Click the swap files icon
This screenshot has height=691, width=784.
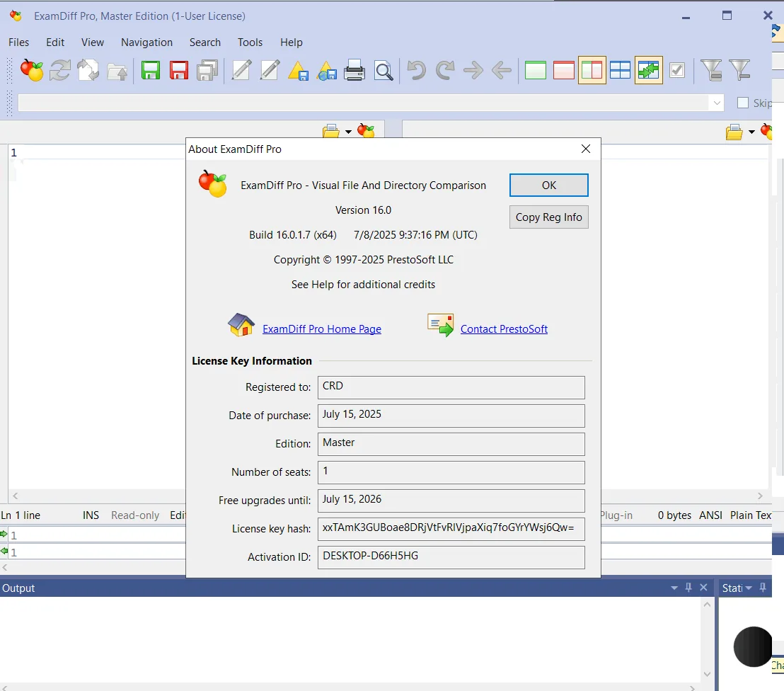coord(88,70)
